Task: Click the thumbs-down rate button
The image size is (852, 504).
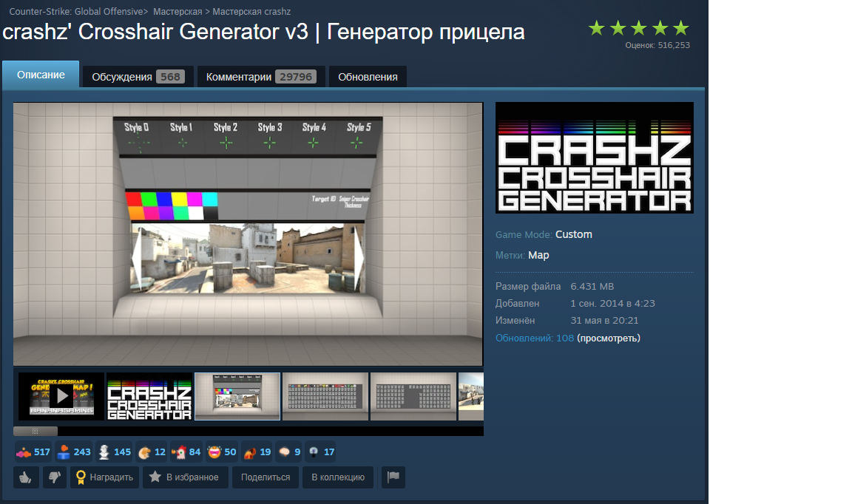Action: (54, 477)
